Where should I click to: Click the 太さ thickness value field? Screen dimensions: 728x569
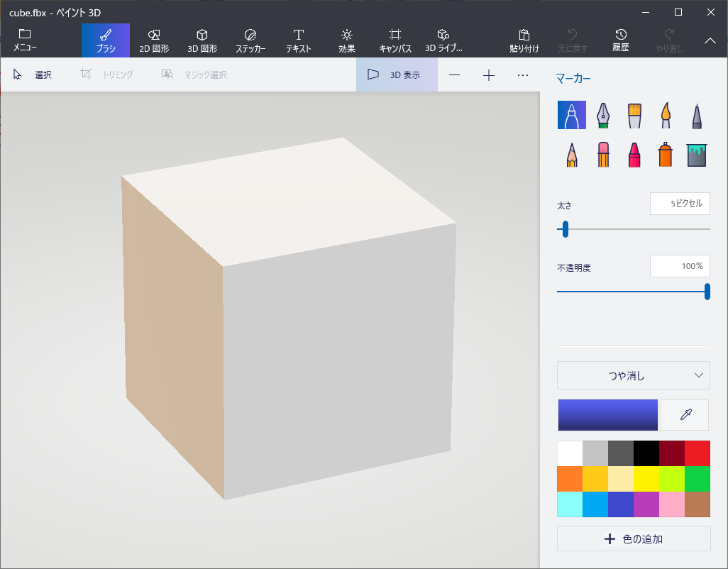pos(680,204)
